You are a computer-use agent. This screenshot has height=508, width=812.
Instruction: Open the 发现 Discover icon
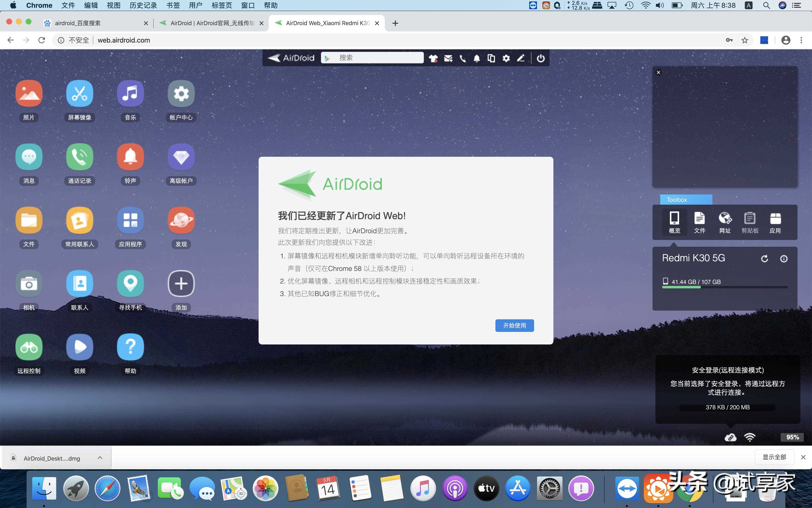(x=181, y=220)
